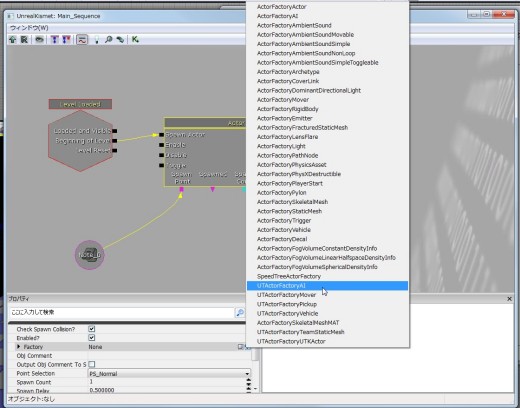Choose ActorFactoryPylon from the list
The image size is (520, 408).
tap(327, 193)
